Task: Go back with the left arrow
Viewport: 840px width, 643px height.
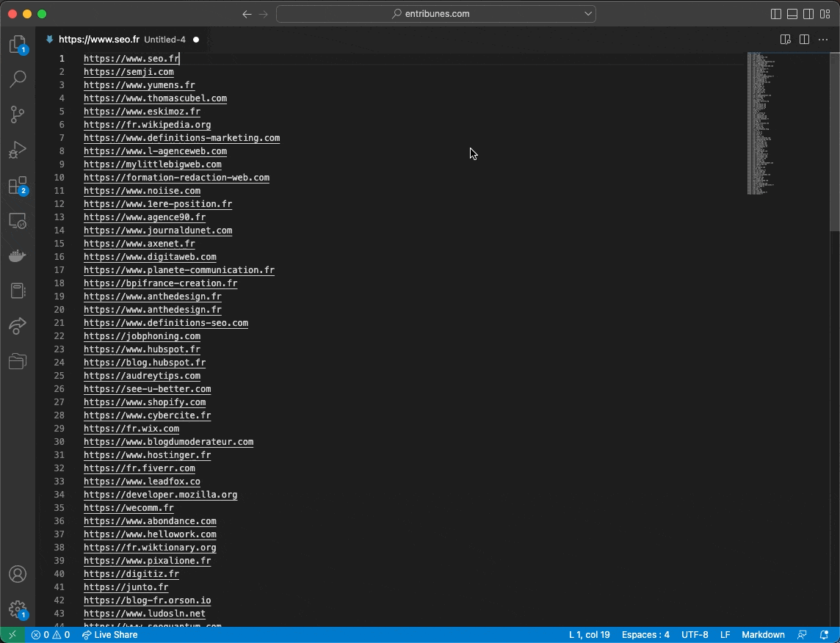Action: [x=247, y=14]
